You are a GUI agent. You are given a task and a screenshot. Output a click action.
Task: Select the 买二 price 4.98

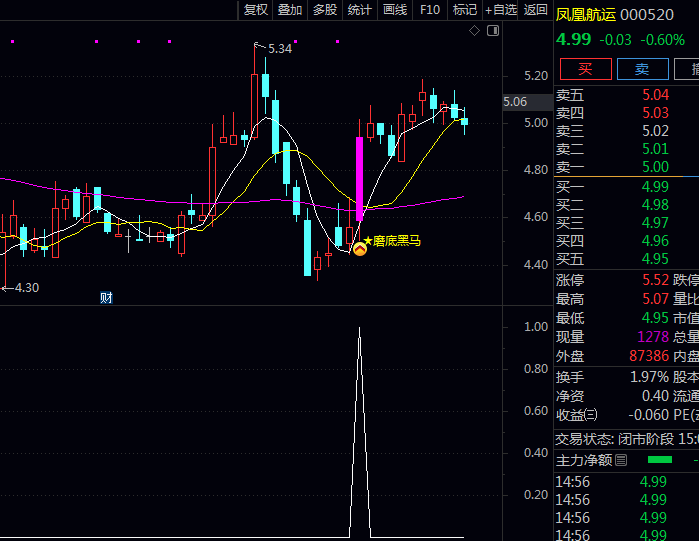[x=655, y=205]
